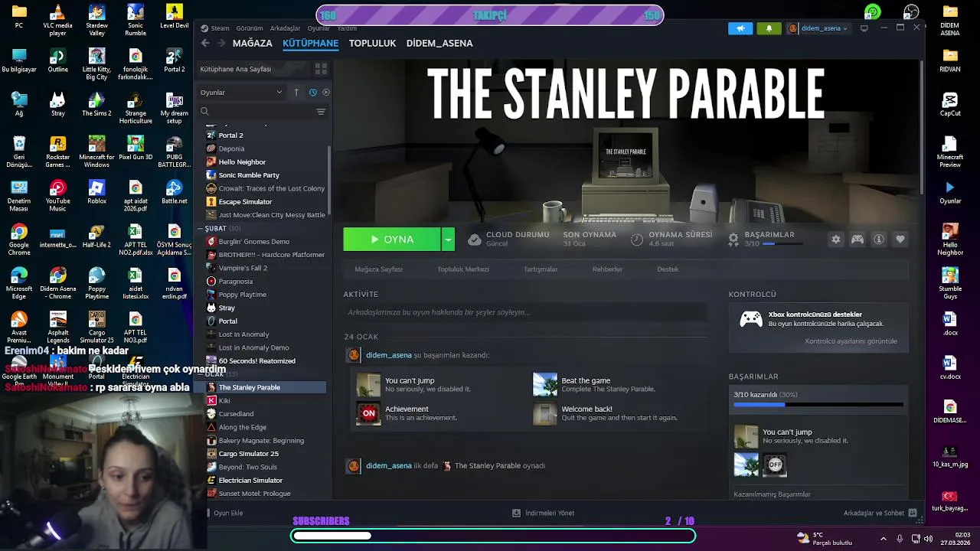Click the CLOUD DURUMU status icon

475,240
